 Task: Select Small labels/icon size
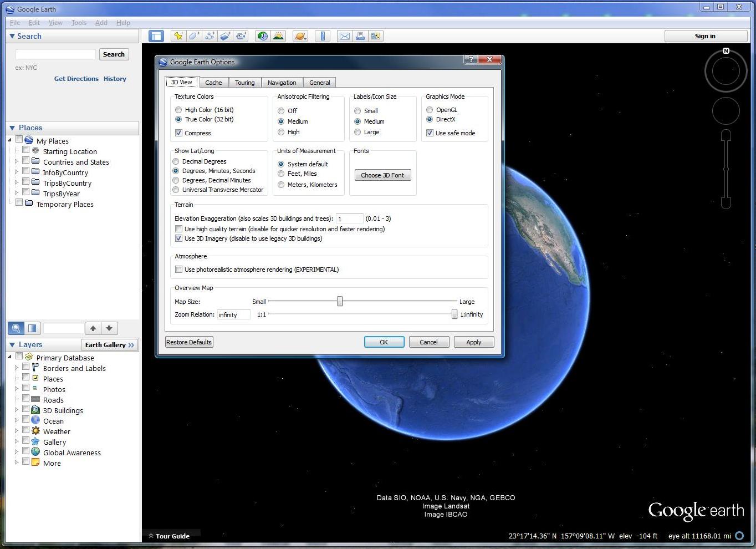click(357, 111)
